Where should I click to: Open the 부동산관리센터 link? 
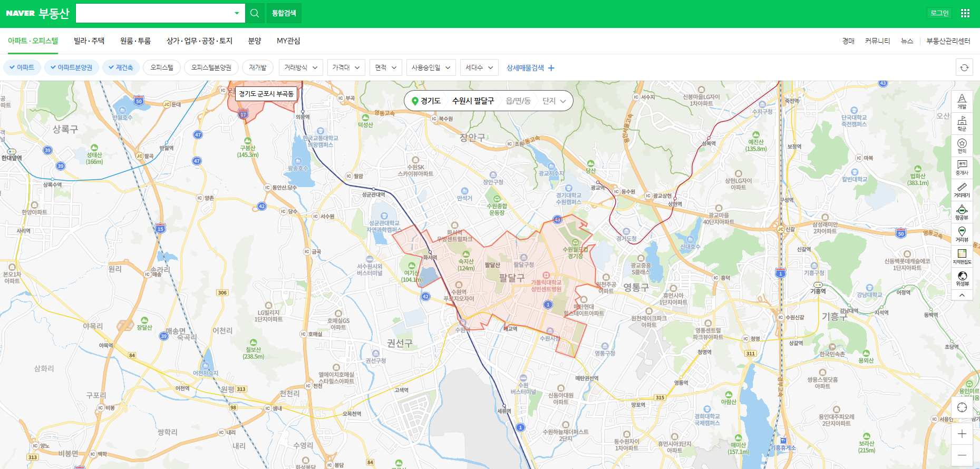pos(948,41)
